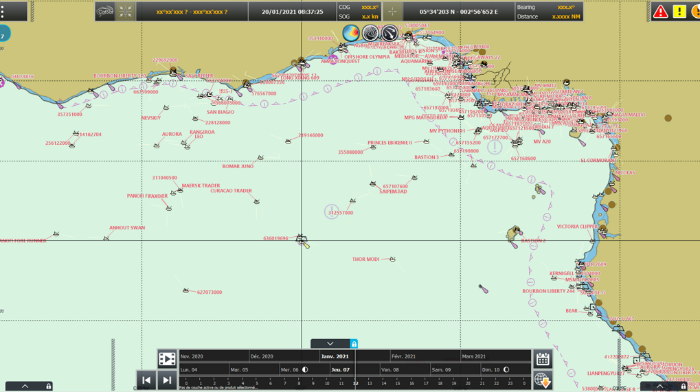This screenshot has width=700, height=392.
Task: Open the colorful weather gradient layer icon
Action: tap(351, 33)
